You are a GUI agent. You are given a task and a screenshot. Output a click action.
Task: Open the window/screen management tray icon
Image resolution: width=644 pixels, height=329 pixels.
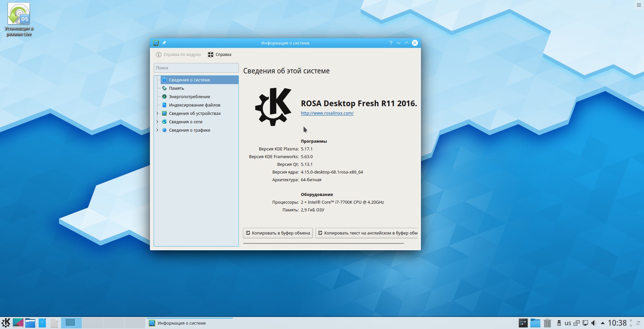577,323
